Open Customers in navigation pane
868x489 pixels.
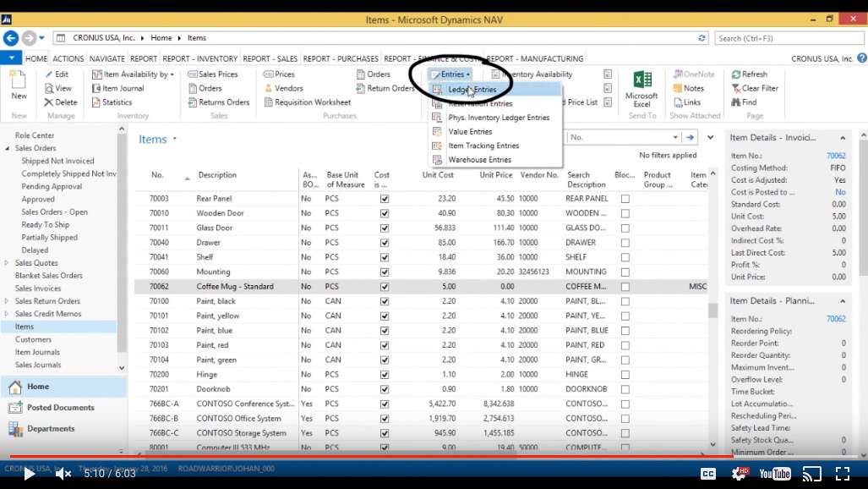tap(33, 339)
